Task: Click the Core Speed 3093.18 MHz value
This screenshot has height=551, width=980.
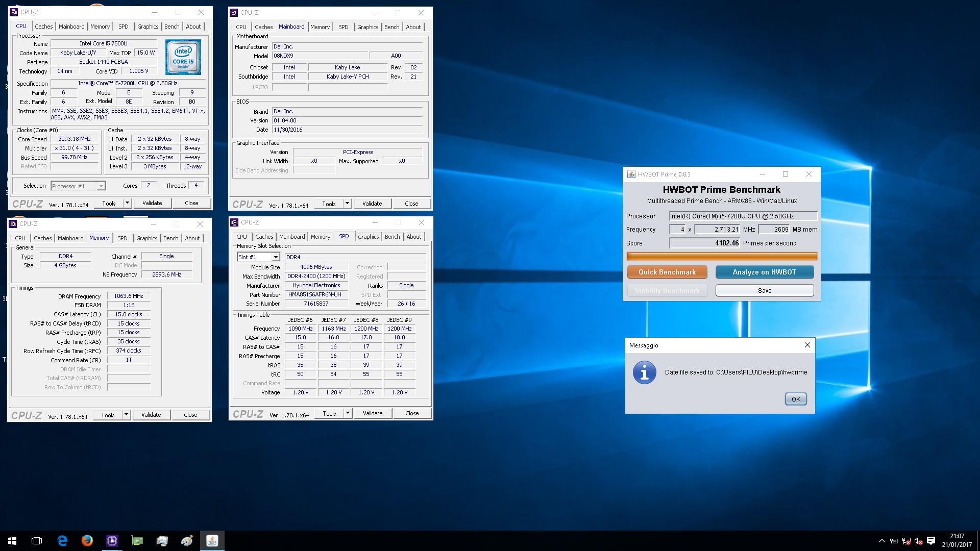Action: (75, 139)
